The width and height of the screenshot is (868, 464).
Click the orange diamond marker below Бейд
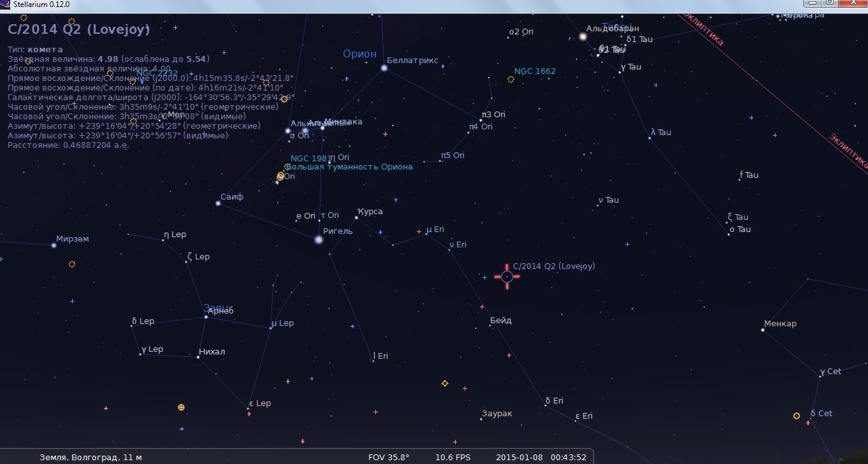tap(445, 384)
